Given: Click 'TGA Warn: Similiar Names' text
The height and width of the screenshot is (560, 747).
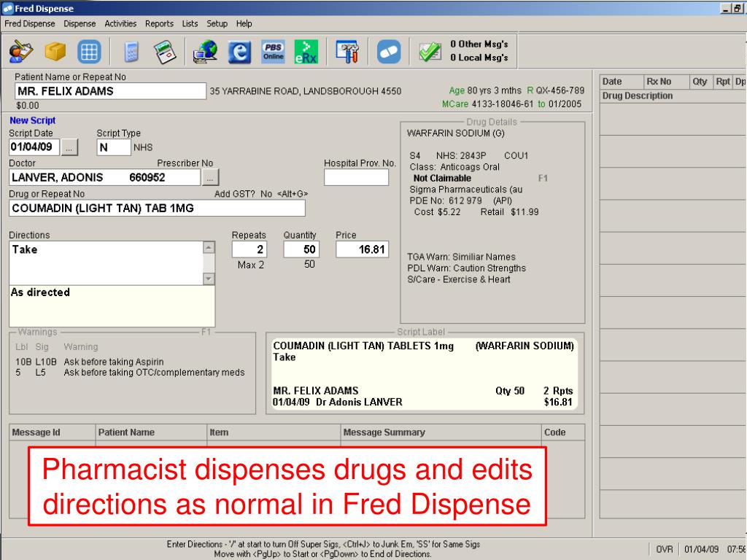Looking at the screenshot, I should tap(461, 257).
